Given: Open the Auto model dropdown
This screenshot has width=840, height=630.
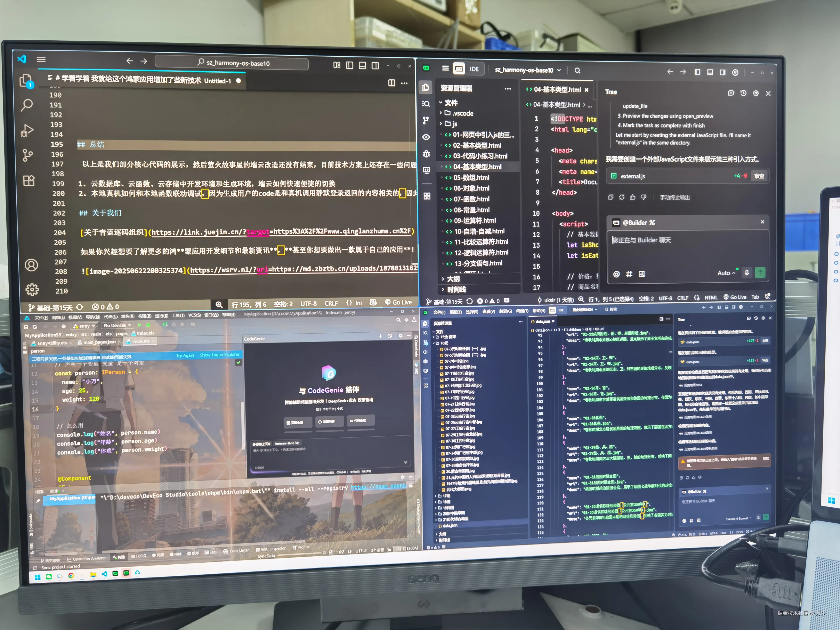Looking at the screenshot, I should pos(726,273).
